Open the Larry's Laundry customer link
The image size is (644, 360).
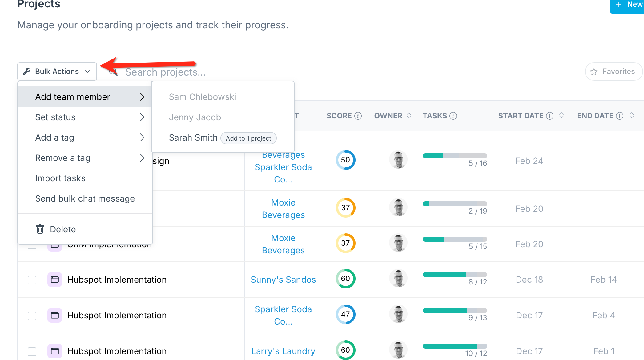283,351
